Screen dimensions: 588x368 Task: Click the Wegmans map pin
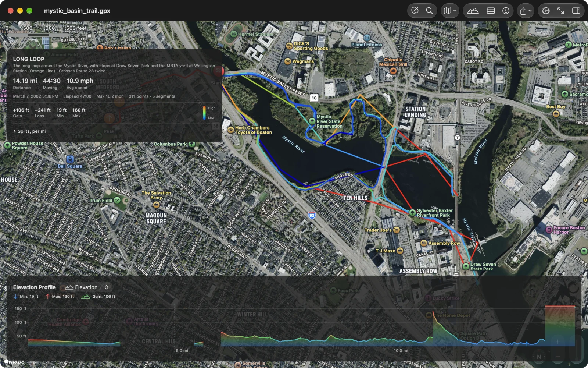tap(288, 61)
